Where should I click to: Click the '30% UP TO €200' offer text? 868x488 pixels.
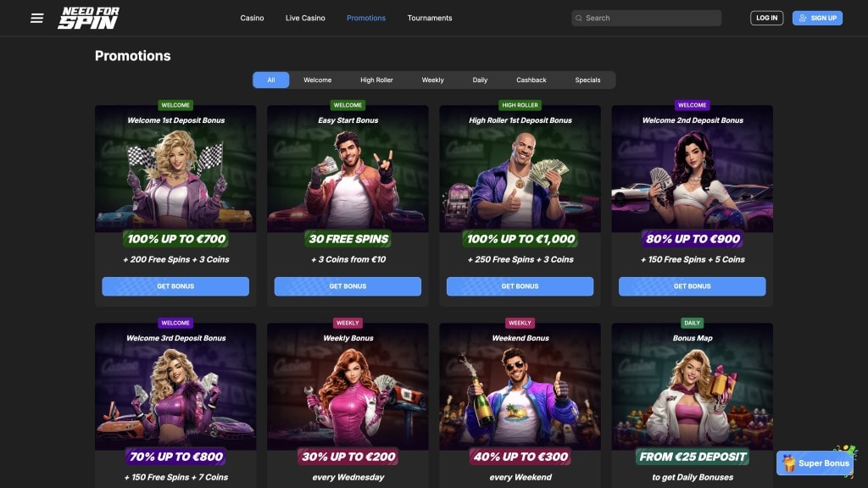pos(348,457)
